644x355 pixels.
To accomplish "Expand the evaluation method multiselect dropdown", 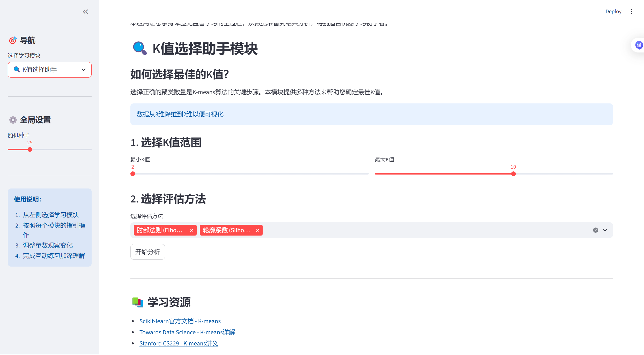I will (605, 230).
